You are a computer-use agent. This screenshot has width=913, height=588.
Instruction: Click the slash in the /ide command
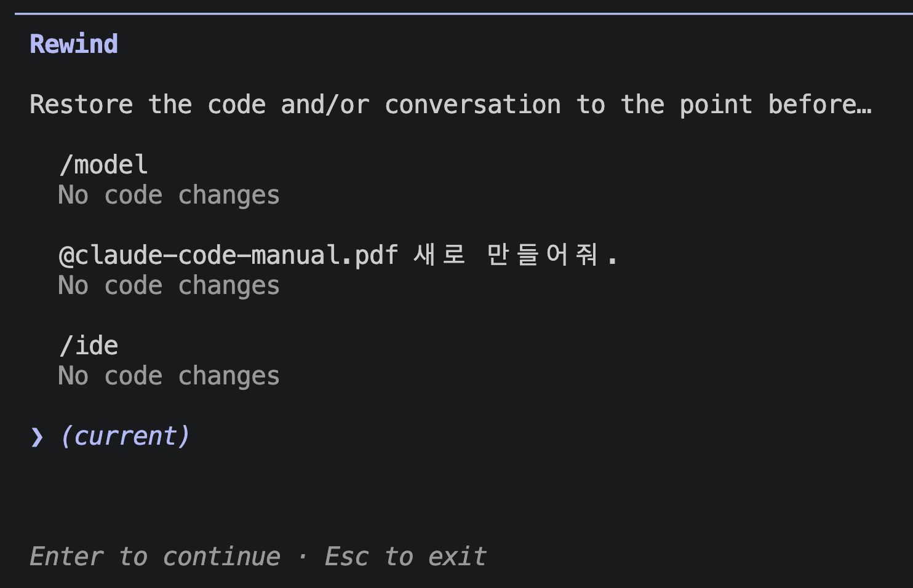tap(66, 346)
